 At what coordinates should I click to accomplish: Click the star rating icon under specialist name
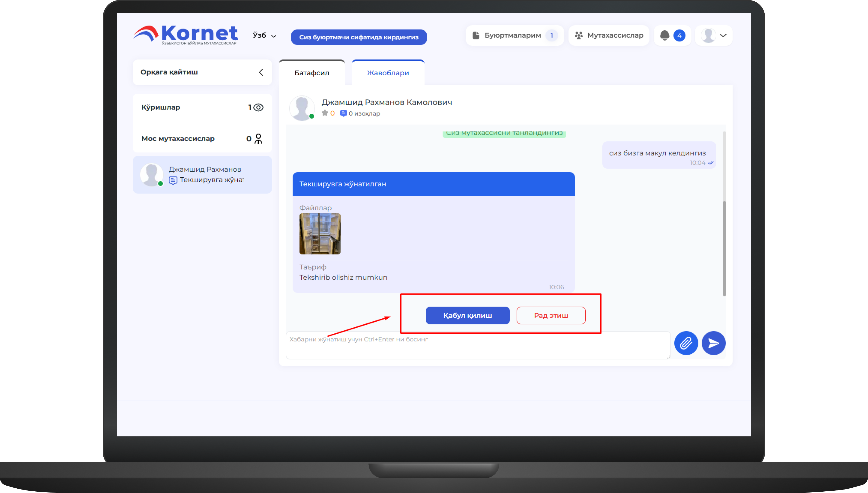[325, 113]
